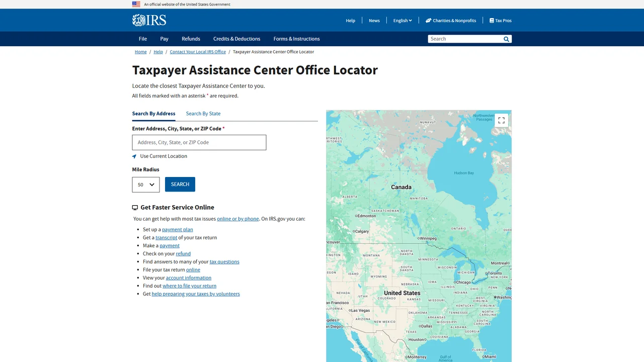Click Winnipeg on the map
Screen dimensions: 644x362
428,238
